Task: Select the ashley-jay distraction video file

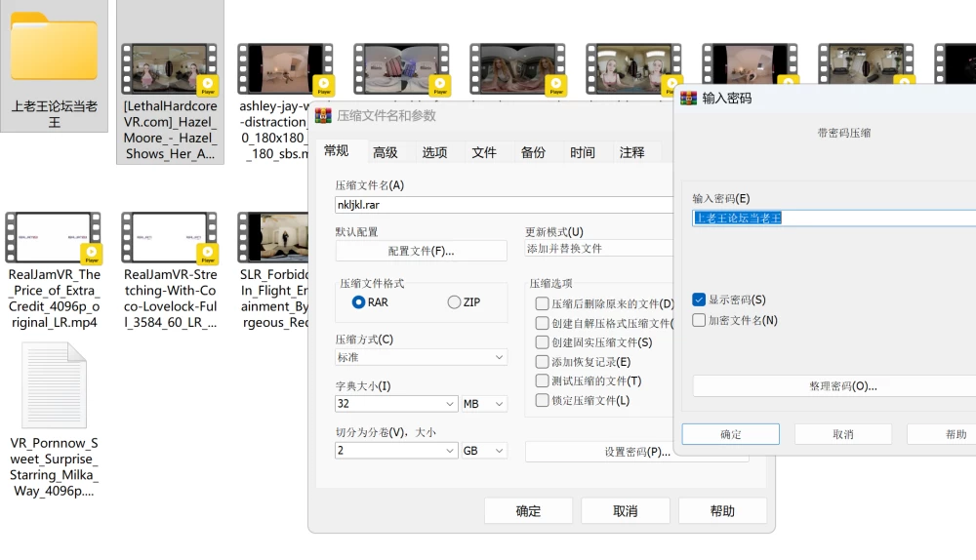Action: [286, 68]
